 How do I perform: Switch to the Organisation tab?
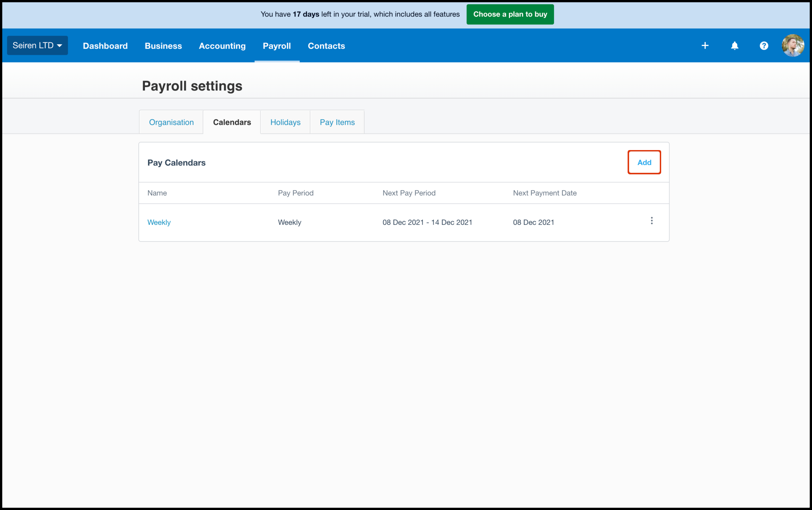coord(171,122)
